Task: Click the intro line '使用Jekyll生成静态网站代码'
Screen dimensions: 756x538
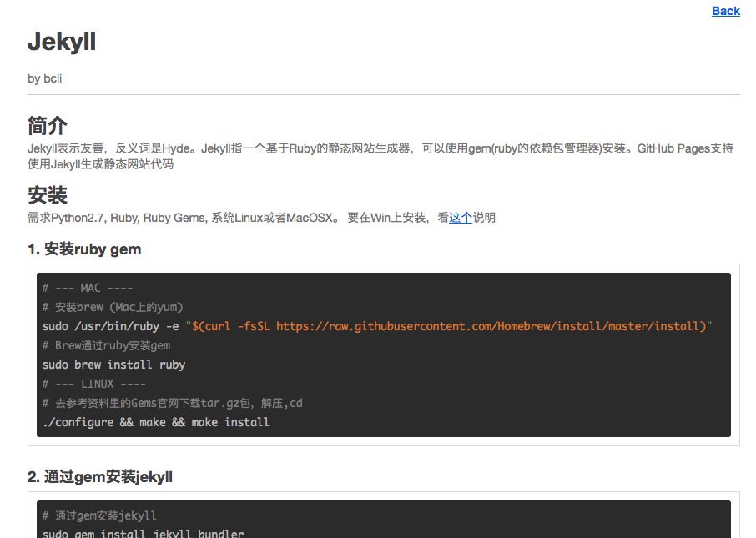Action: 100,164
